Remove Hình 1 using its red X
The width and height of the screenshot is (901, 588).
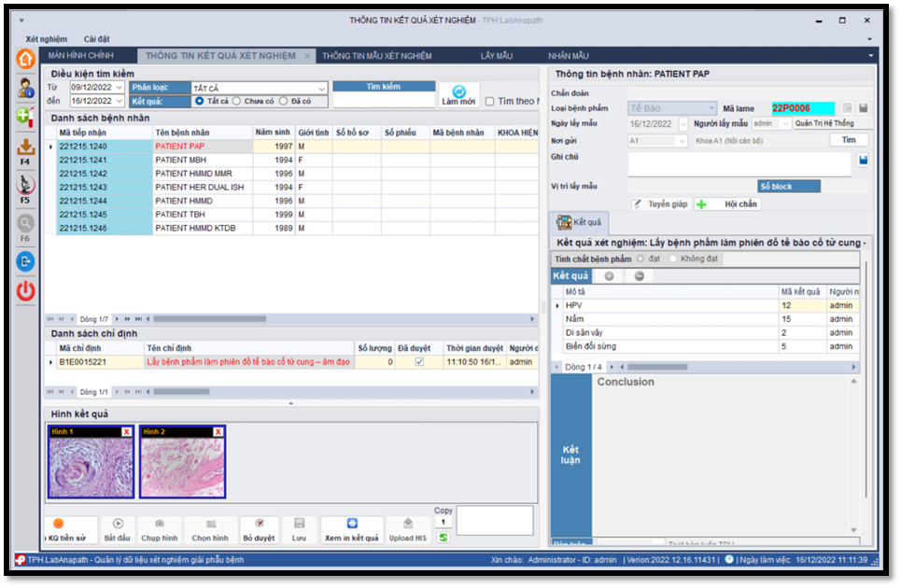pos(127,432)
